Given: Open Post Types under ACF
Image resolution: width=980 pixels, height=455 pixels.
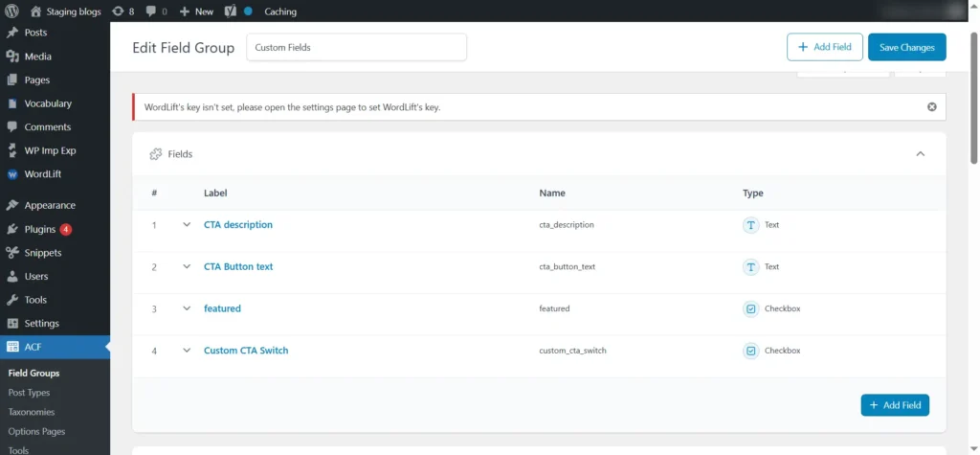Looking at the screenshot, I should [29, 393].
